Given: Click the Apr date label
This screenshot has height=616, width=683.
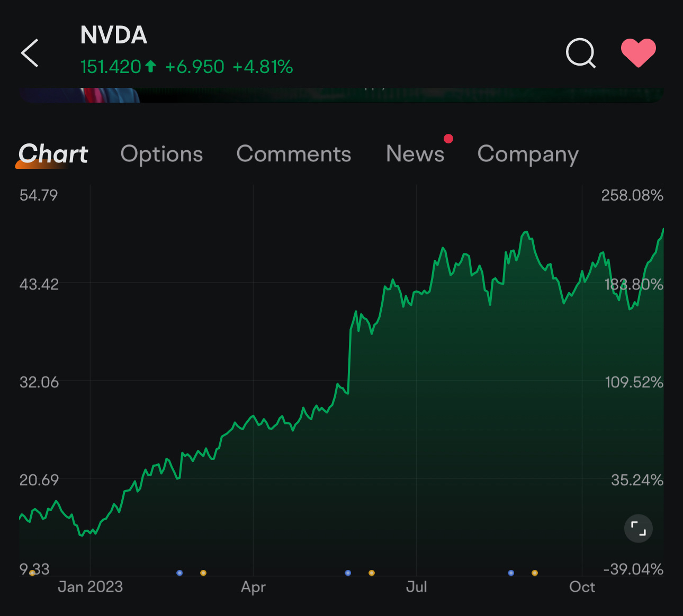Looking at the screenshot, I should pos(253,587).
